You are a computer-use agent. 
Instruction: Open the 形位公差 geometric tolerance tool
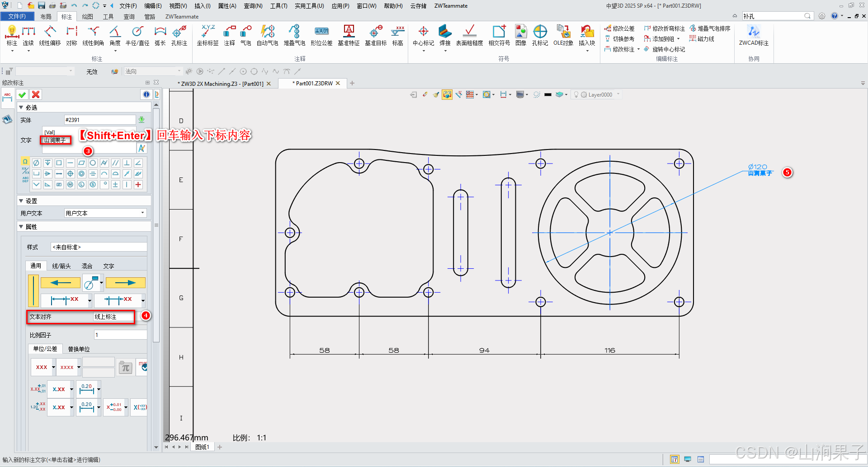(x=321, y=36)
